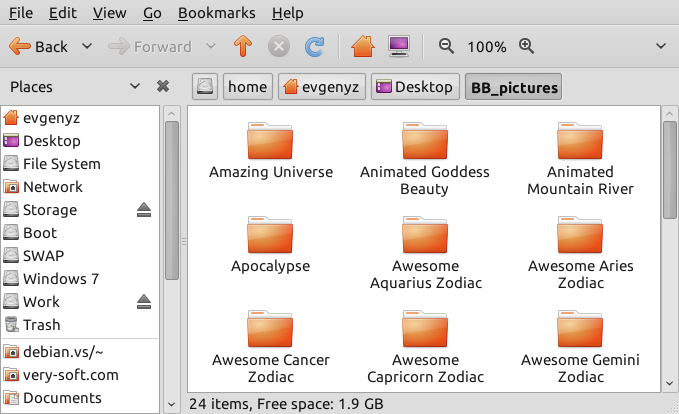This screenshot has width=679, height=414.
Task: Eject the Storage volume
Action: 143,210
